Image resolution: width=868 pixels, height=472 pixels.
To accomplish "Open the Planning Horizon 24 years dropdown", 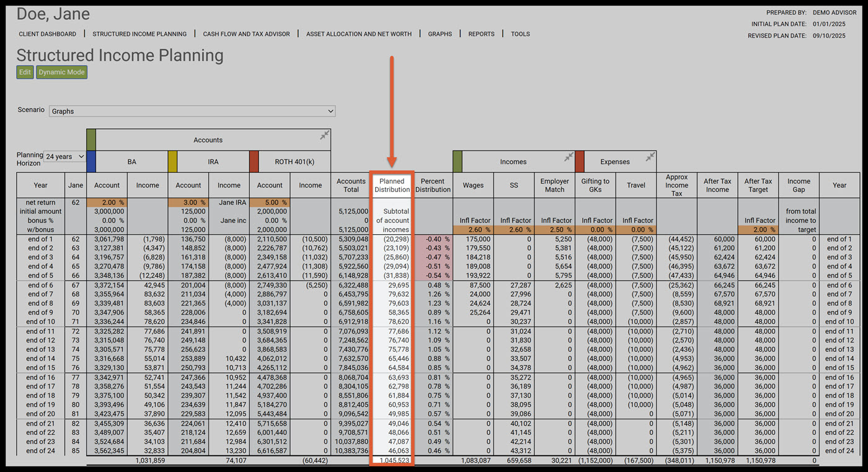I will (64, 157).
